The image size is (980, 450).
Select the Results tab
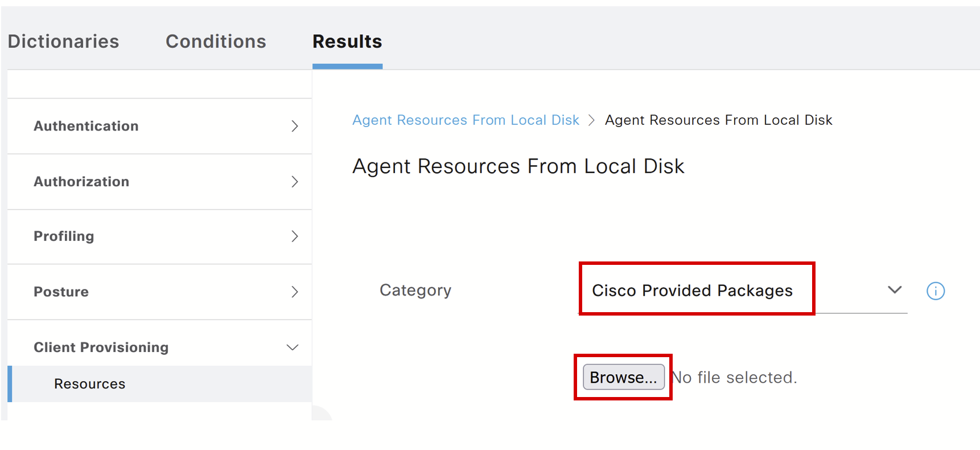coord(347,41)
